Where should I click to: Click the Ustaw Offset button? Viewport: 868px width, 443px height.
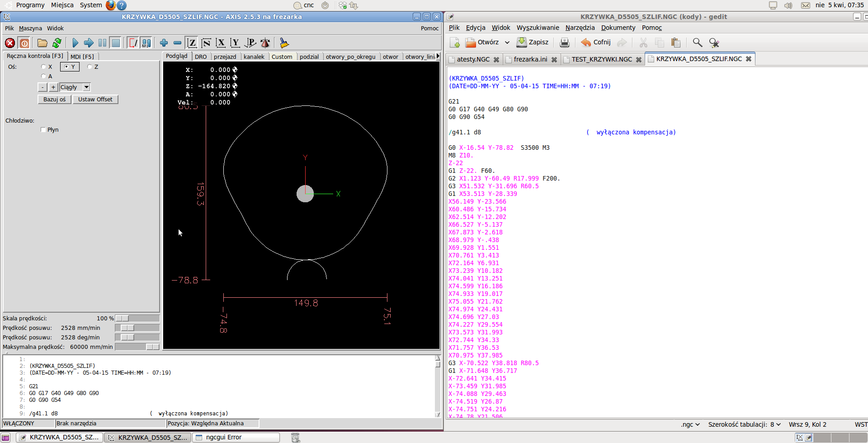(95, 100)
